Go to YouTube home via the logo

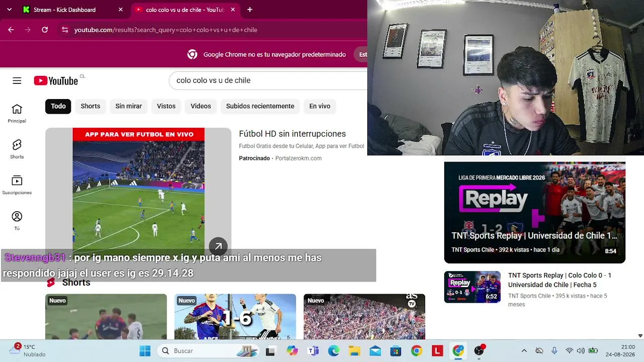click(56, 80)
